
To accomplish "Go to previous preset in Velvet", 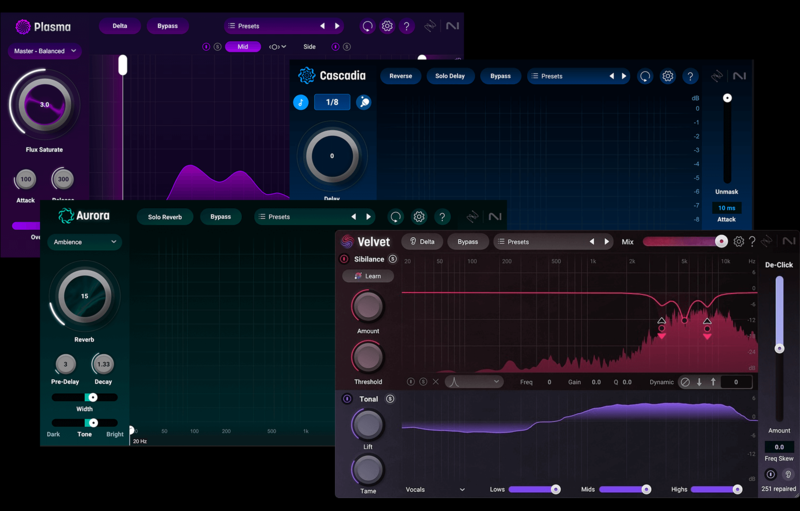I will [592, 242].
